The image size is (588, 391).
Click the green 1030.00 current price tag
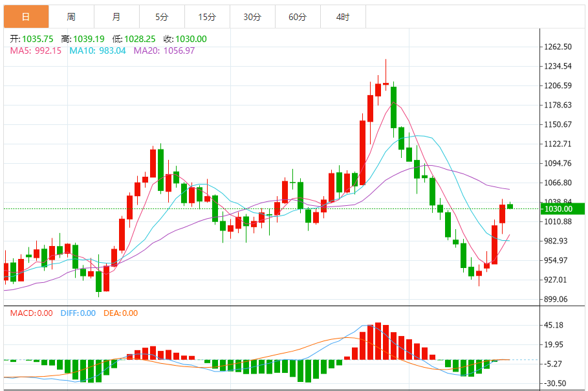[x=563, y=209]
